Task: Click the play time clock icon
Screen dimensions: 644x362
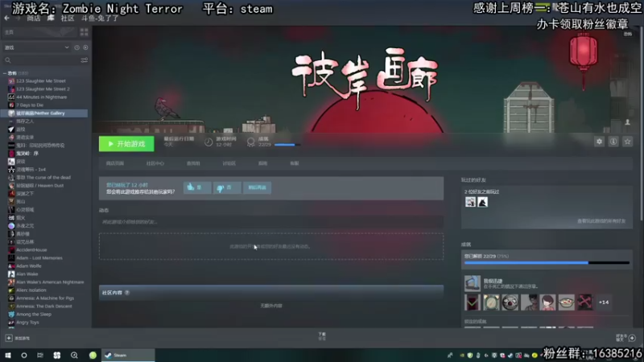Action: (x=208, y=142)
